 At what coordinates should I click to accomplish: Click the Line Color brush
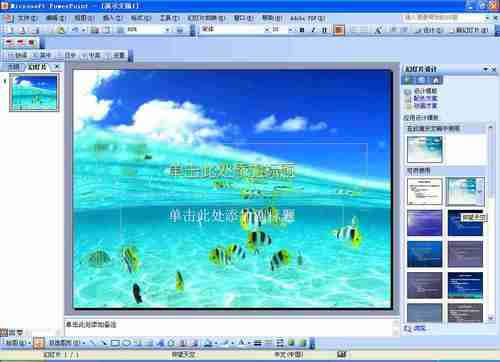click(x=225, y=343)
